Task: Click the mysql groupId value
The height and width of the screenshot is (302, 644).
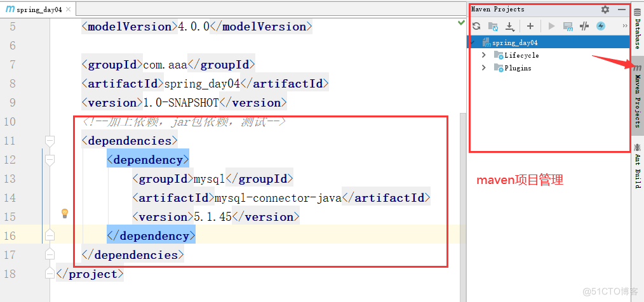Action: tap(210, 179)
